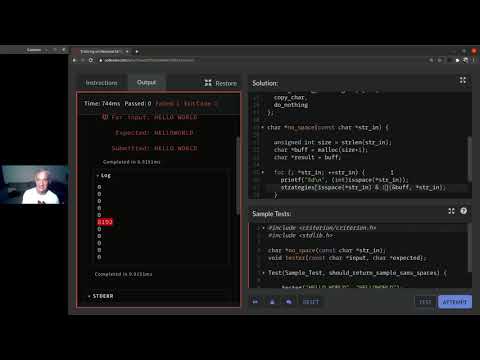Click the browser reload button
This screenshot has width=480, height=360.
point(91,60)
